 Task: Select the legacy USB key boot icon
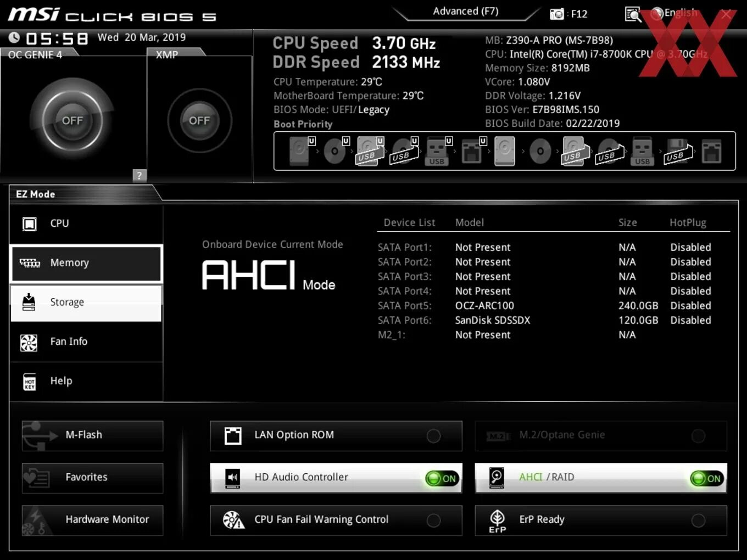[x=642, y=151]
